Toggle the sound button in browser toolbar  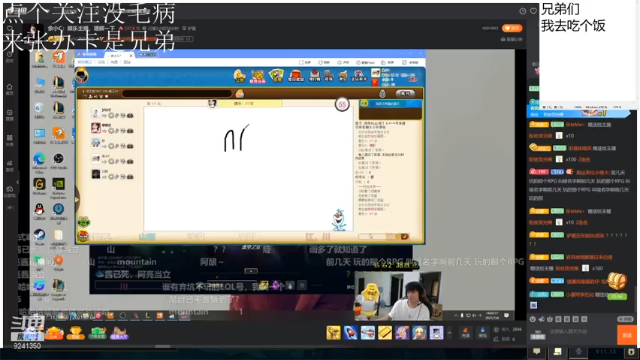[x=343, y=62]
